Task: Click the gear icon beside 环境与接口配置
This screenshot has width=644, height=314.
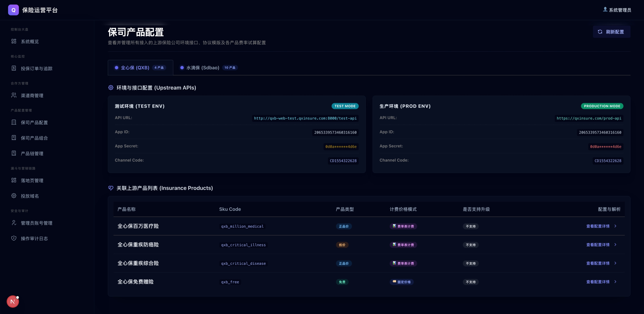Action: tap(111, 87)
